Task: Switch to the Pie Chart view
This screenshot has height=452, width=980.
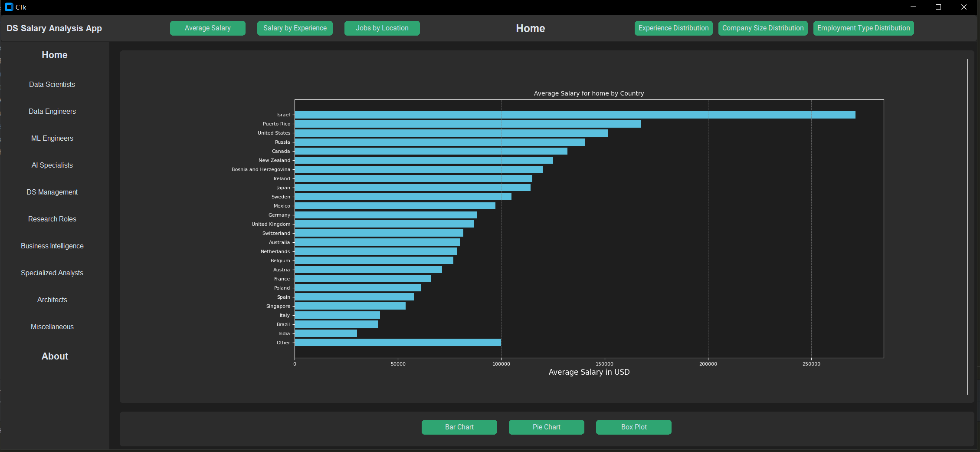Action: [x=546, y=427]
